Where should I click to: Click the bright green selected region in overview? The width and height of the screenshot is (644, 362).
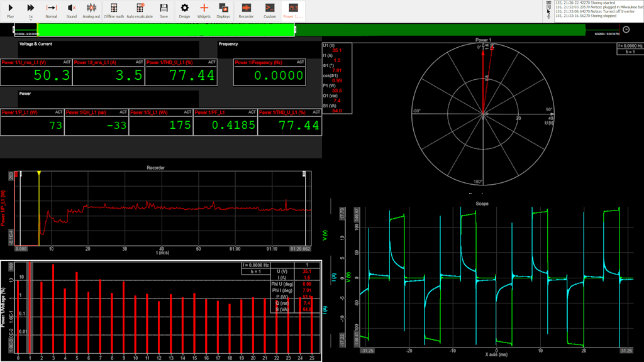click(166, 30)
